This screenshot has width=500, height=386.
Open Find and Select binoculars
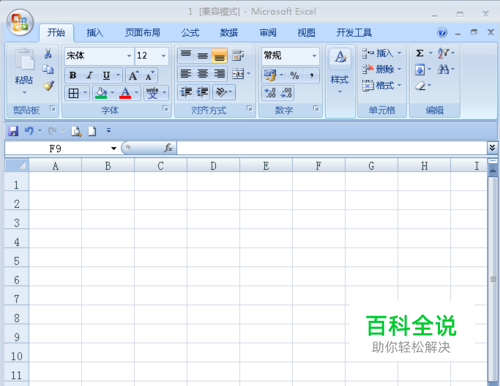pyautogui.click(x=443, y=69)
